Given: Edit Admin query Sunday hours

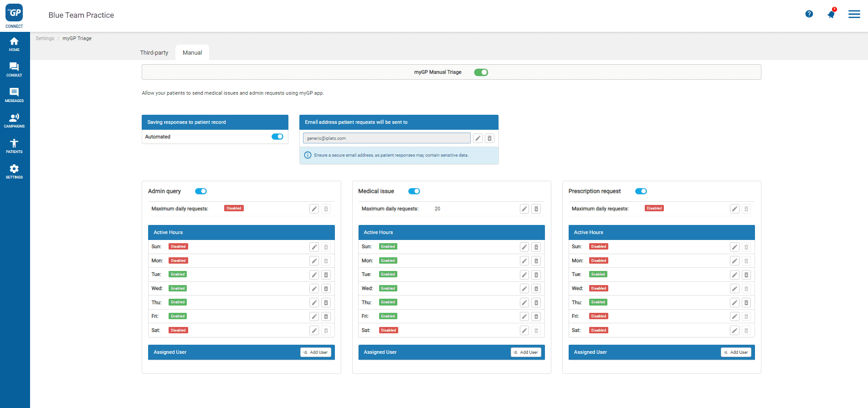Looking at the screenshot, I should click(314, 247).
